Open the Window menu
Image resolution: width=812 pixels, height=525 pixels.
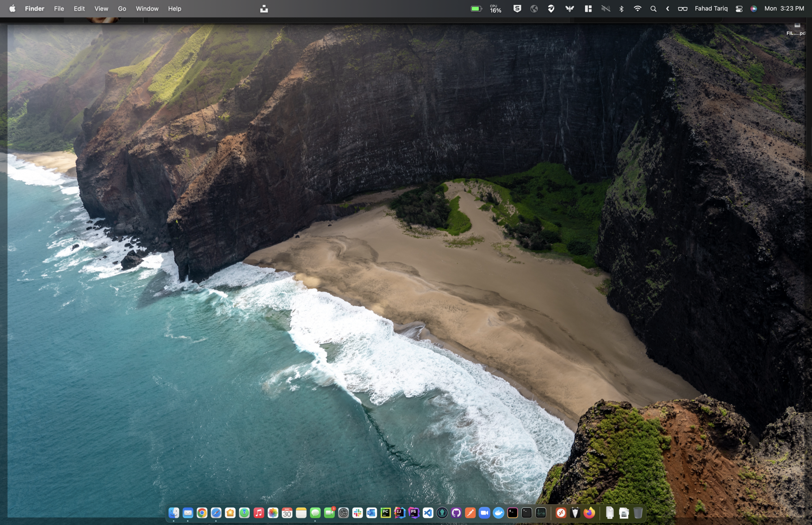click(x=147, y=9)
